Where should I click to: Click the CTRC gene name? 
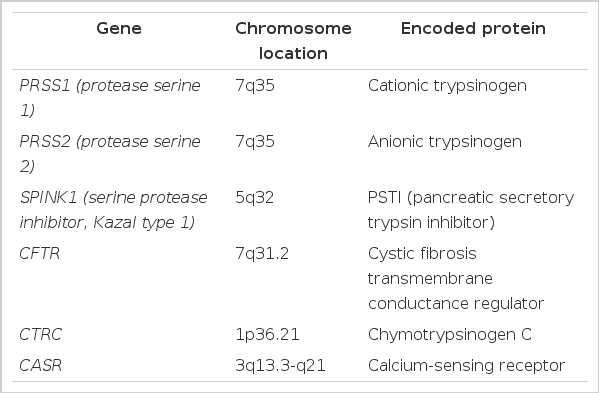[40, 335]
